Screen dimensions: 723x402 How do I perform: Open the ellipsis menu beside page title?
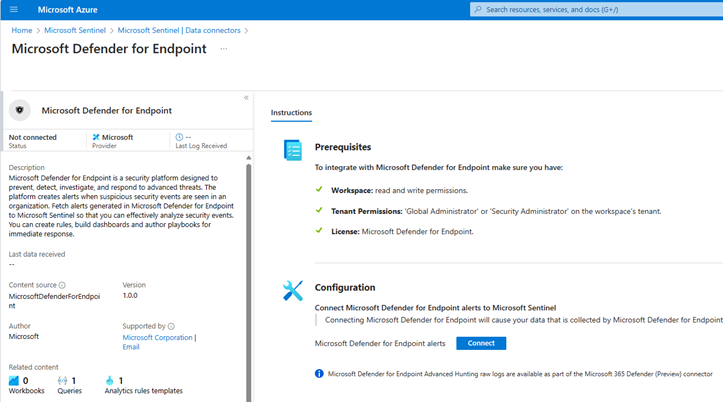[x=224, y=49]
